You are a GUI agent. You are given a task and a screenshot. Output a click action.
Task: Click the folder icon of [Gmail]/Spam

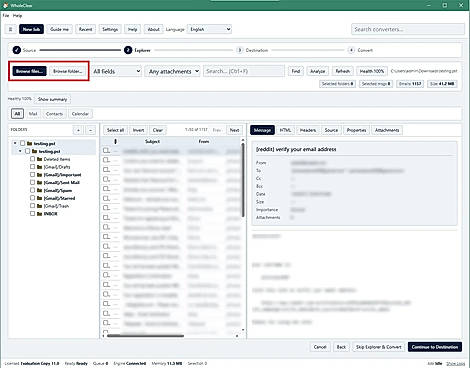point(39,190)
